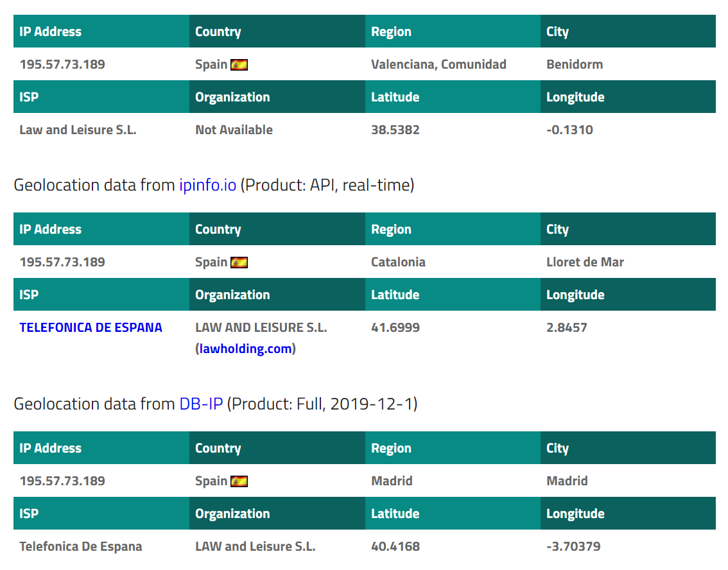Viewport: 728px width, 570px height.
Task: Click the longitude value -3.70379
Action: coord(573,546)
